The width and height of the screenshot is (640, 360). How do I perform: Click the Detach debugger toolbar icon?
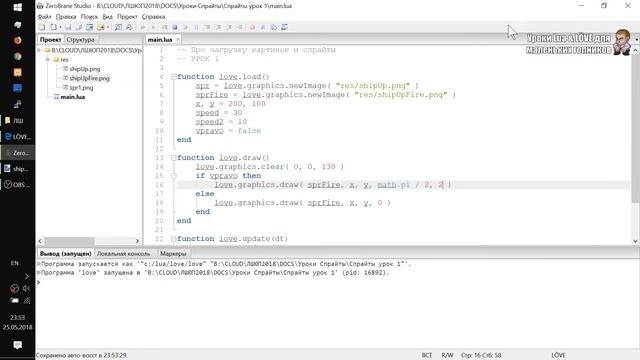[x=186, y=27]
